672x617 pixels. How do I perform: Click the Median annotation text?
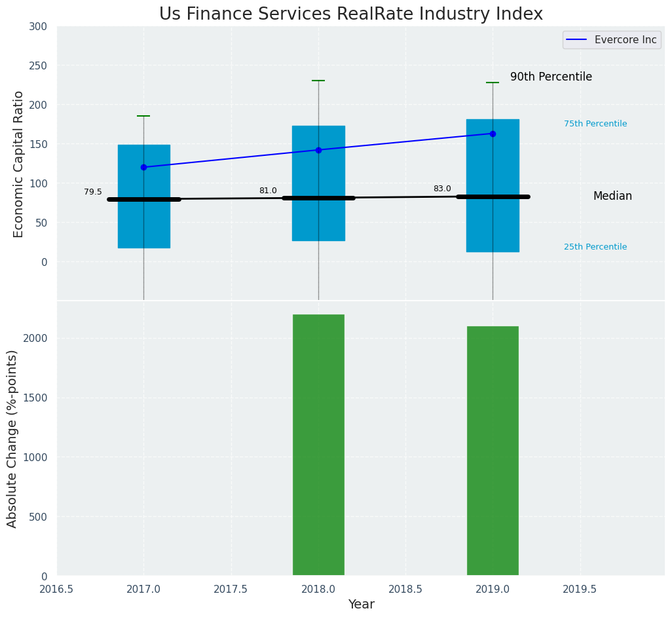tap(612, 196)
